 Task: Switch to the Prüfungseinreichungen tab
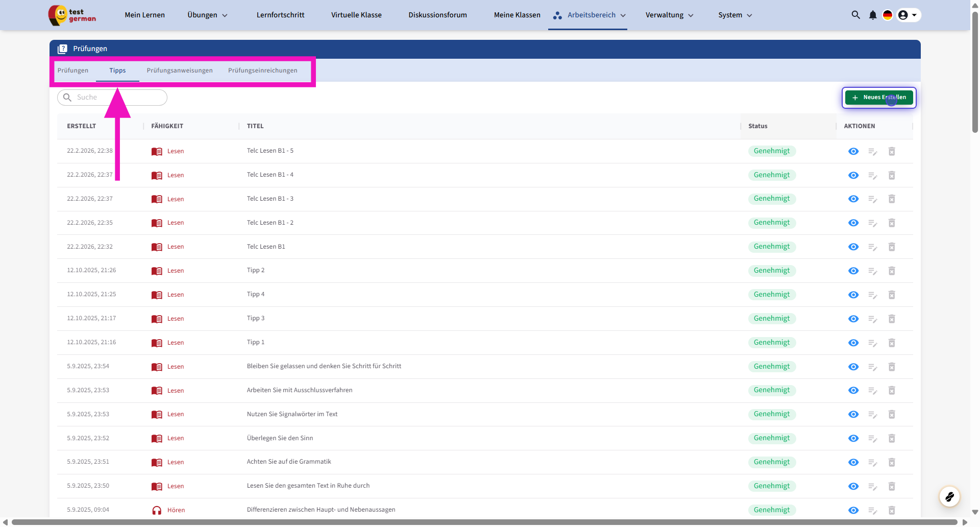(262, 70)
